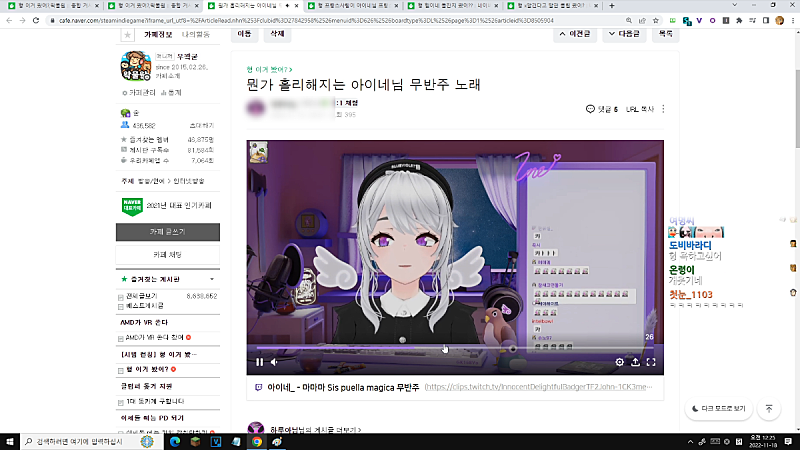Open AMD가 VR 쓴다 참여 board item
This screenshot has height=450, width=800.
(x=155, y=338)
